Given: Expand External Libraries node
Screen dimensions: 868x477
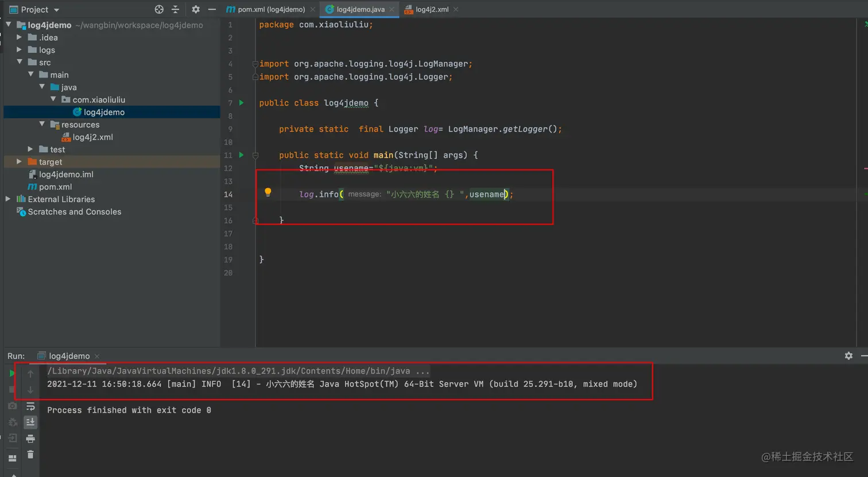Looking at the screenshot, I should tap(9, 199).
